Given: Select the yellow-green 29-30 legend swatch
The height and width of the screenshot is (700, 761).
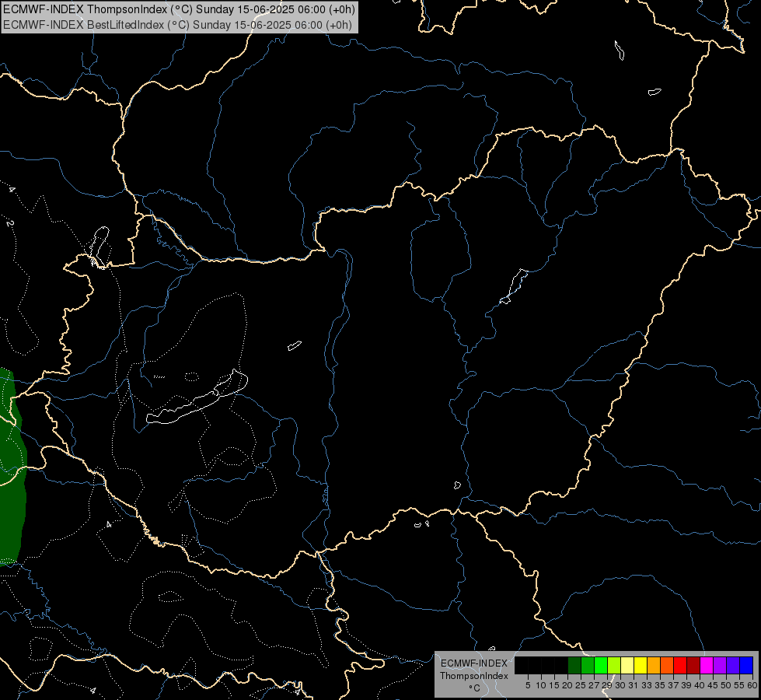Looking at the screenshot, I should (614, 665).
